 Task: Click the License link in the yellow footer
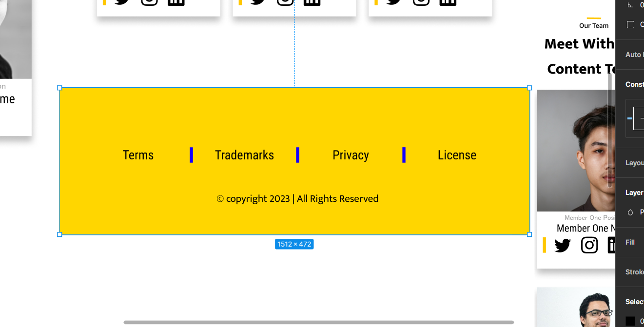pos(457,155)
